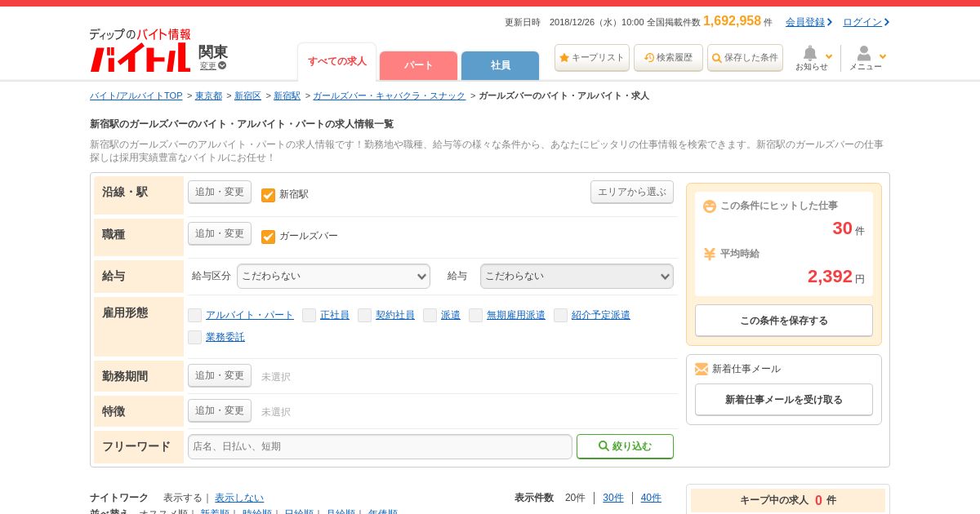Focus the フリーワード text field
The image size is (980, 514).
coord(380,446)
